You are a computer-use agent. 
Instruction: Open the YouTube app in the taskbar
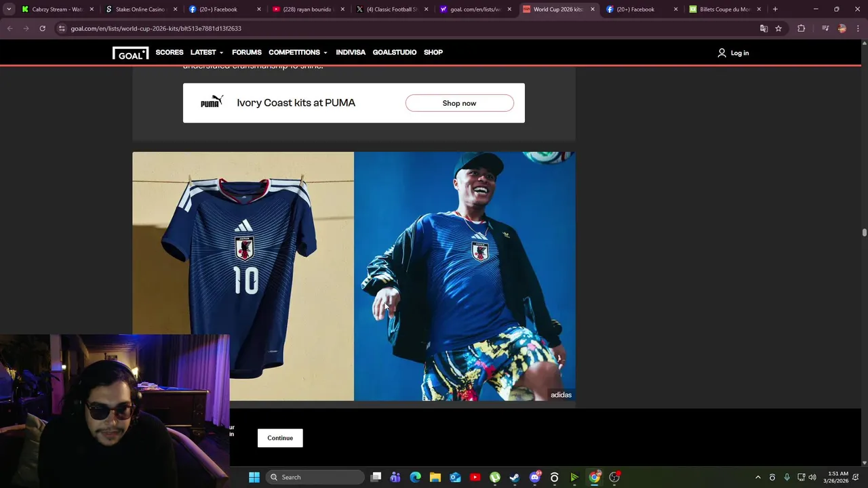point(475,477)
